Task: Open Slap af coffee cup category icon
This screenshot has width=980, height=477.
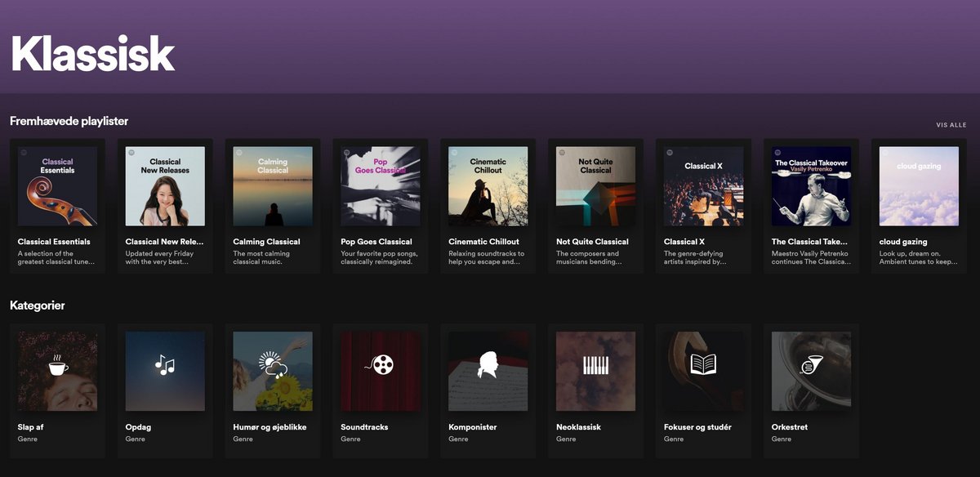Action: 57,367
